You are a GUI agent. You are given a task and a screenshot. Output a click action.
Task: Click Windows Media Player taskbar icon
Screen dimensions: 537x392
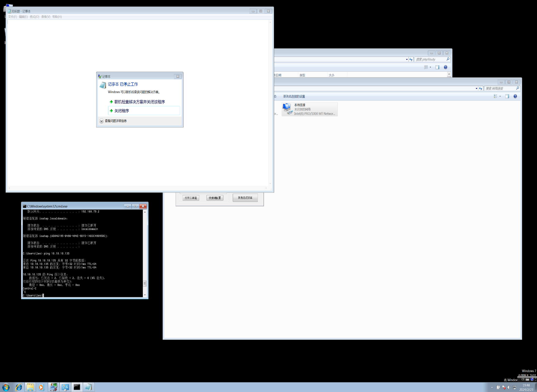click(x=41, y=387)
